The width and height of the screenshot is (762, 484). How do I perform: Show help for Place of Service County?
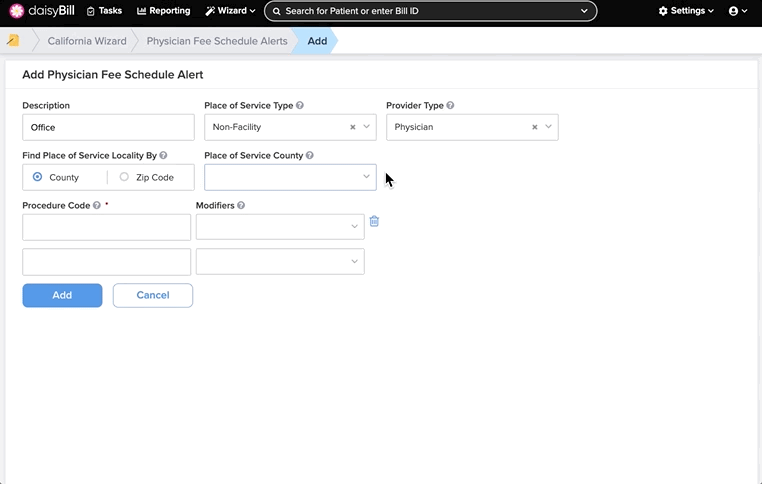(310, 156)
